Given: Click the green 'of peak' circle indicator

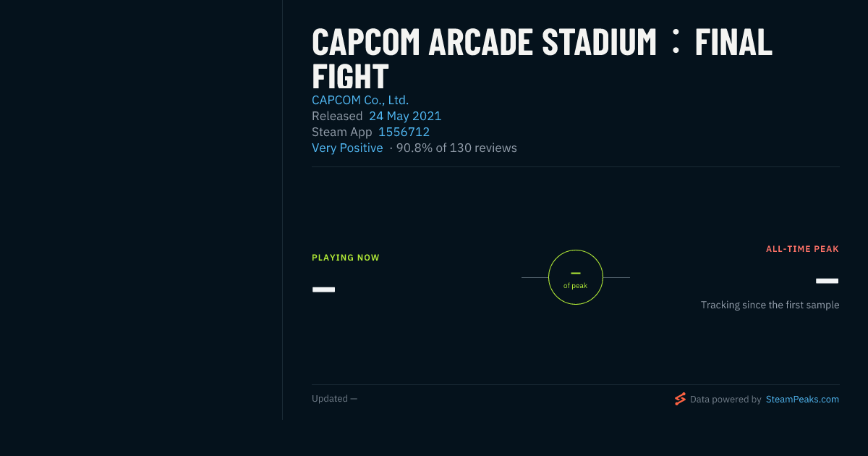Looking at the screenshot, I should pyautogui.click(x=576, y=277).
